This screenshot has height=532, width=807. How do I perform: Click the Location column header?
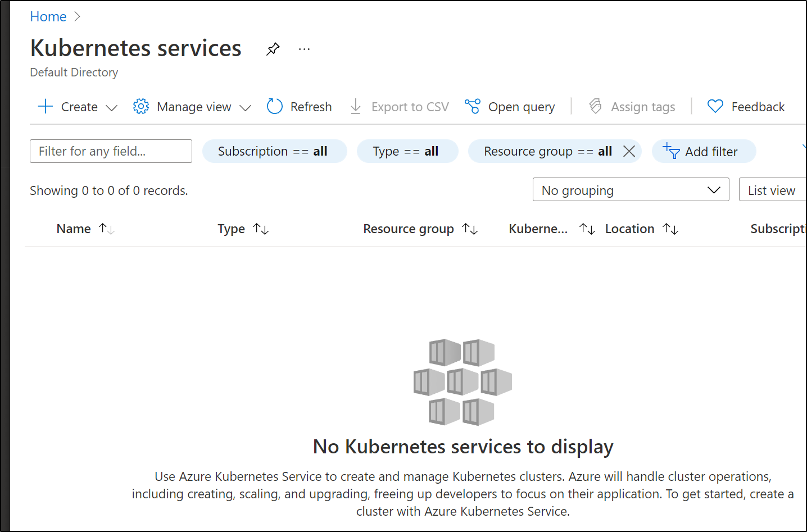629,229
